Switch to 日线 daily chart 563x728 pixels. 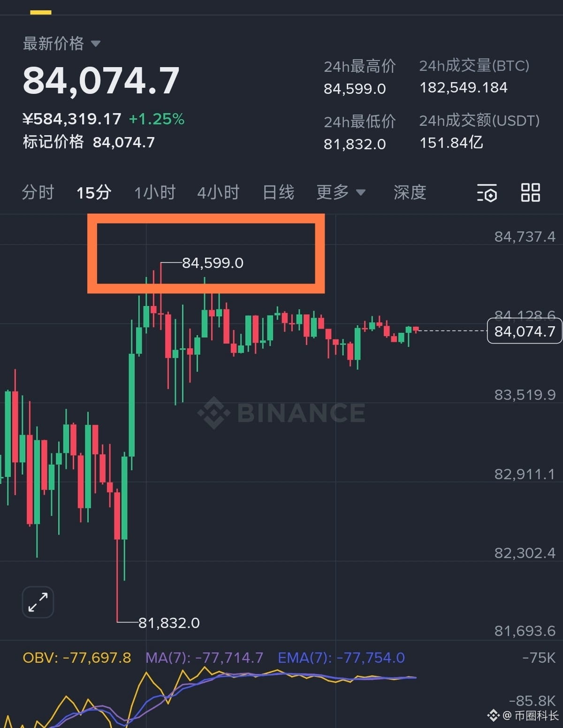click(x=279, y=192)
